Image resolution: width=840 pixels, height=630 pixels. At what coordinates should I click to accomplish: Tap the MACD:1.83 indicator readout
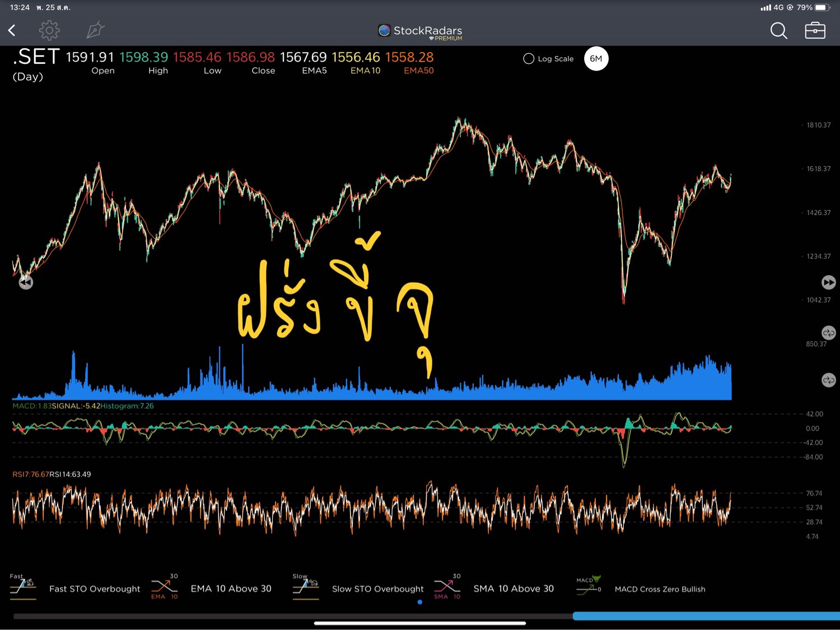(32, 406)
